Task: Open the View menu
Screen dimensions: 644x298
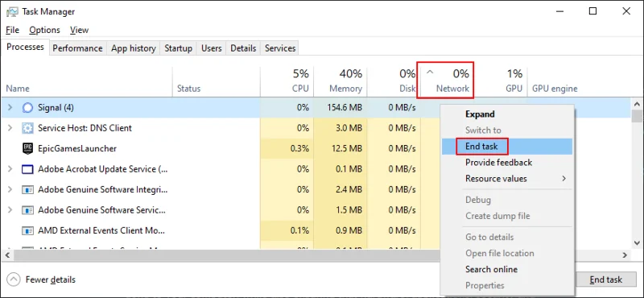Action: (x=79, y=30)
